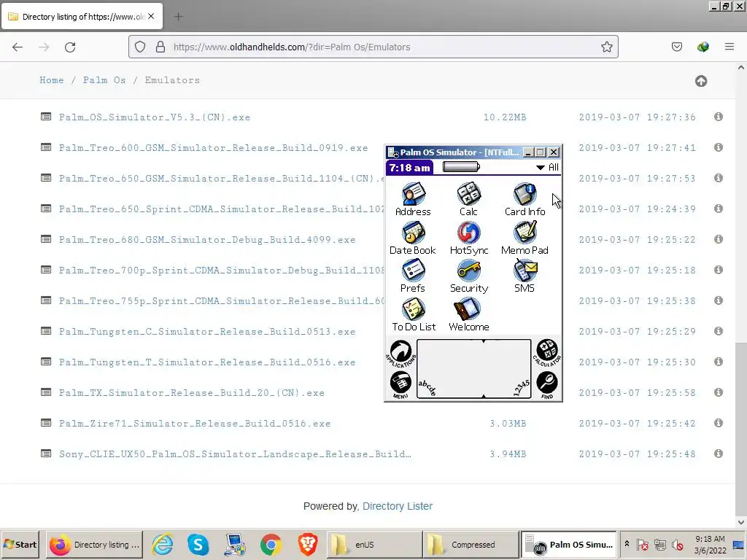Image resolution: width=747 pixels, height=560 pixels.
Task: Tap the Graffiti writing area
Action: tap(473, 369)
